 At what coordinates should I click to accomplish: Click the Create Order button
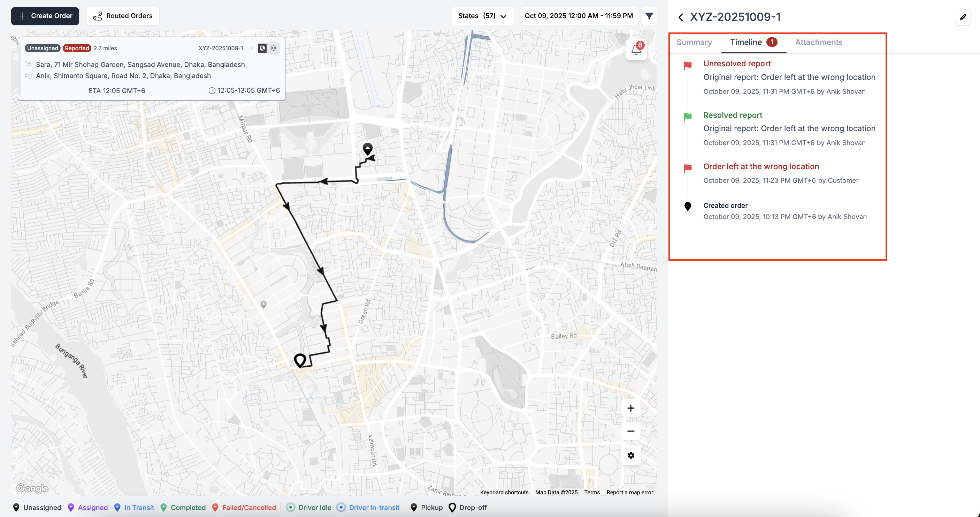(x=45, y=16)
